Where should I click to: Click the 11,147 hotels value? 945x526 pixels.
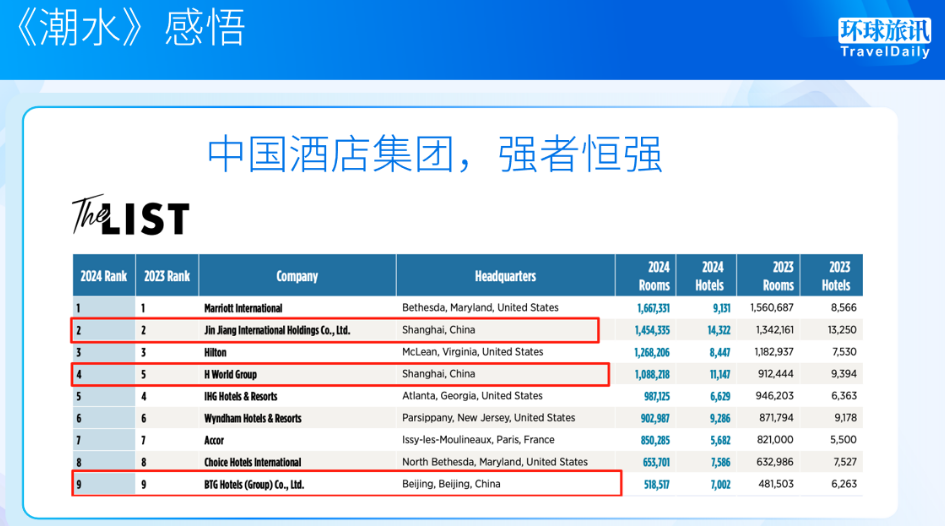click(x=720, y=374)
